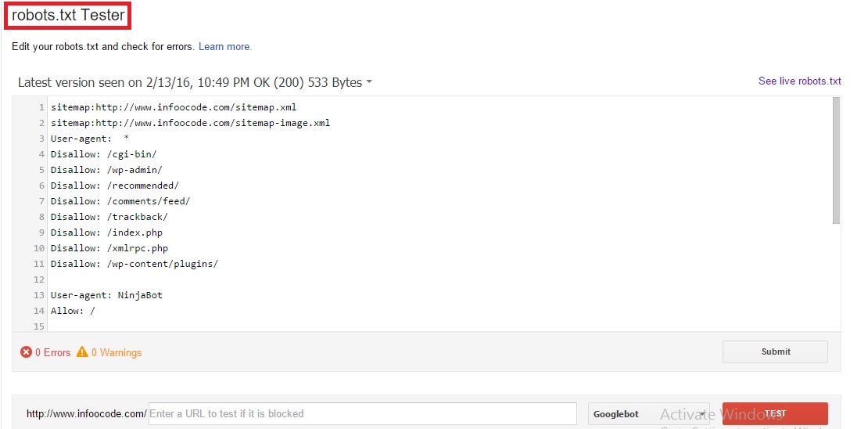Click the 0 Errors label
This screenshot has width=868, height=429.
[x=53, y=353]
